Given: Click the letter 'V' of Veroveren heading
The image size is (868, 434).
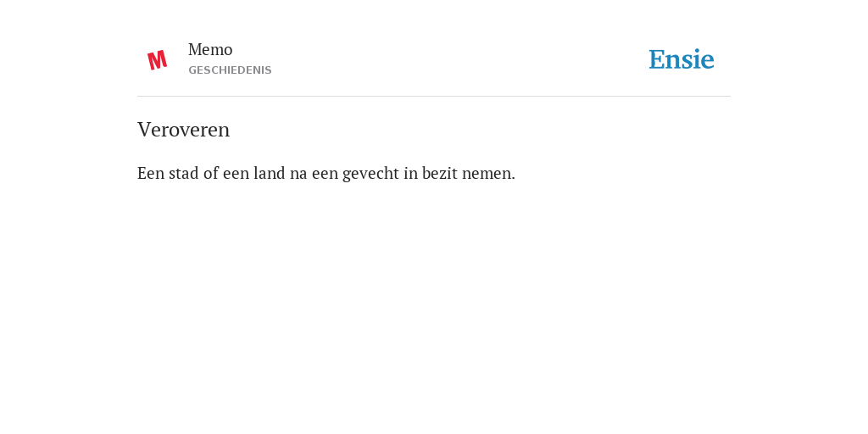Looking at the screenshot, I should 144,130.
